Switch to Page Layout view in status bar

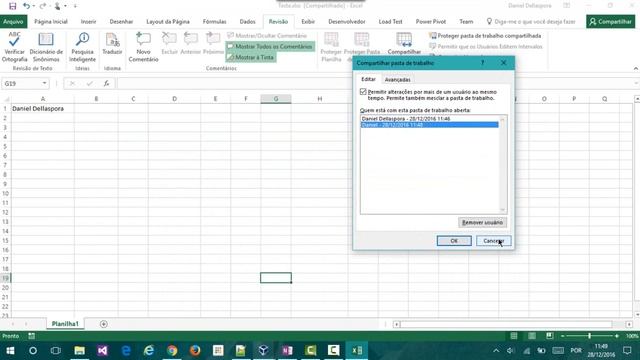pyautogui.click(x=532, y=336)
